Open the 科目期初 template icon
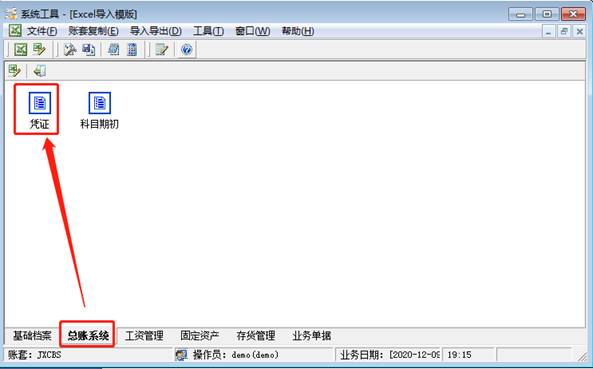This screenshot has height=369, width=593. [x=99, y=110]
